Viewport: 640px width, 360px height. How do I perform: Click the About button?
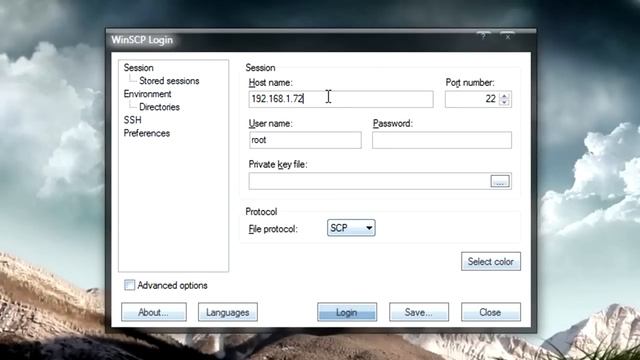(x=153, y=312)
